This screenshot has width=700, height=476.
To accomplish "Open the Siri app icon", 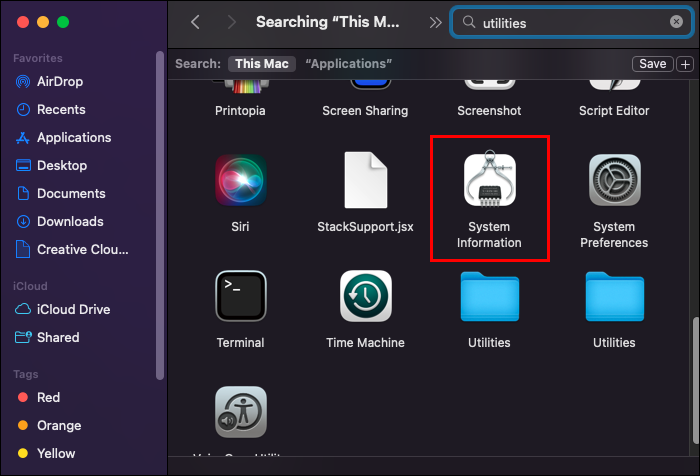I will [241, 180].
